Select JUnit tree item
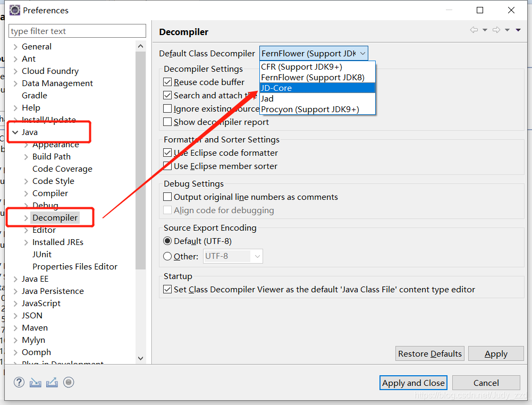Screen dimensions: 532x405 click(x=42, y=255)
